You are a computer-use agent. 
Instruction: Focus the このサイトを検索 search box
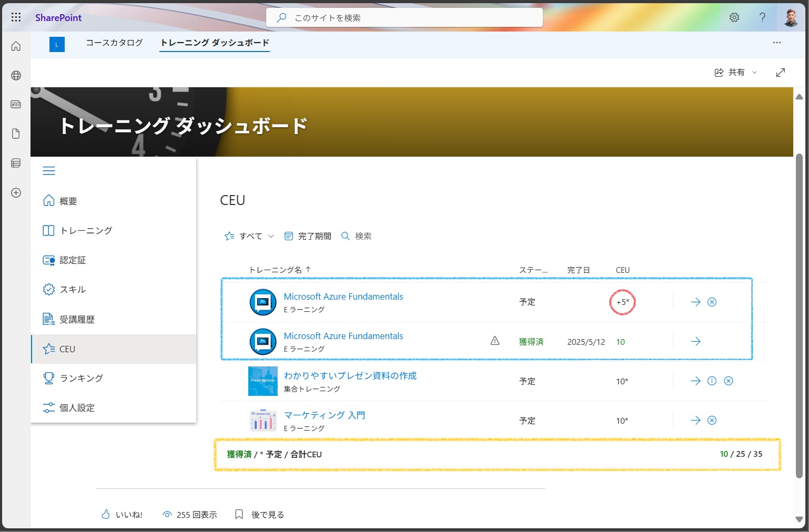coord(404,17)
